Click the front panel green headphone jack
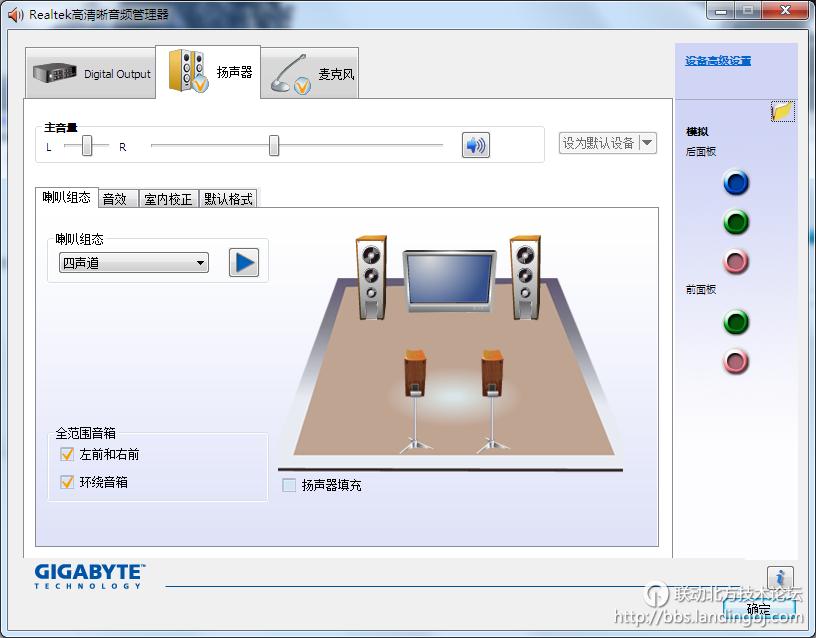Image resolution: width=816 pixels, height=638 pixels. click(736, 322)
